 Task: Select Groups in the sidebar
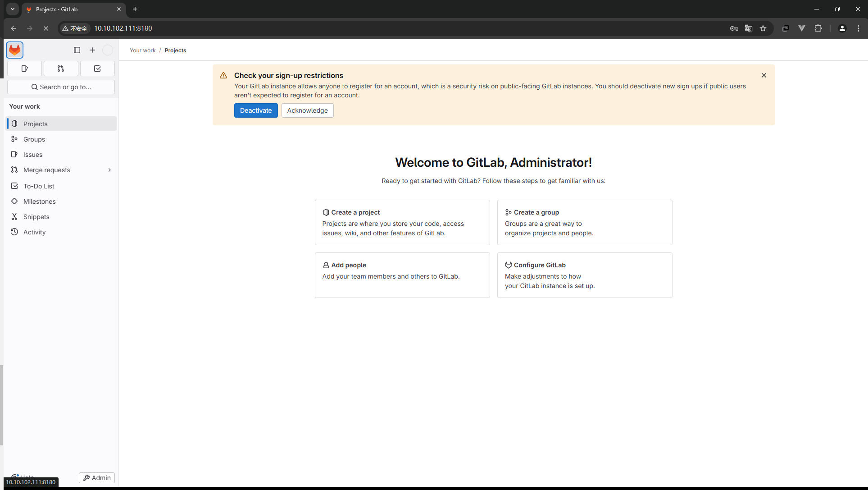pyautogui.click(x=34, y=139)
